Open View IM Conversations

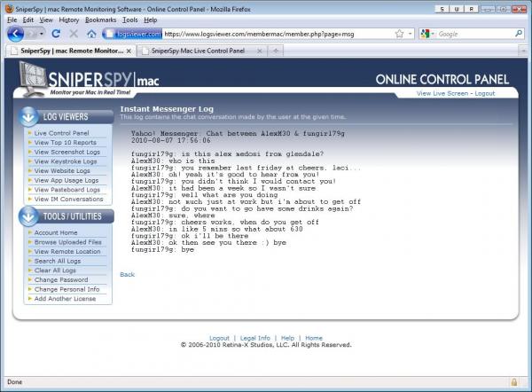pos(68,200)
